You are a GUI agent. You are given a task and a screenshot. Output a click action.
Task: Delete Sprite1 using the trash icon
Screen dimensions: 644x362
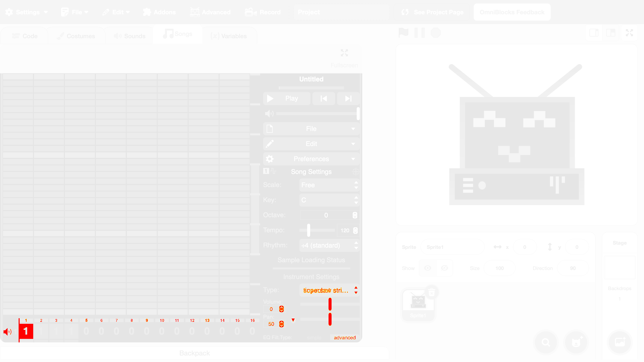[x=432, y=292]
